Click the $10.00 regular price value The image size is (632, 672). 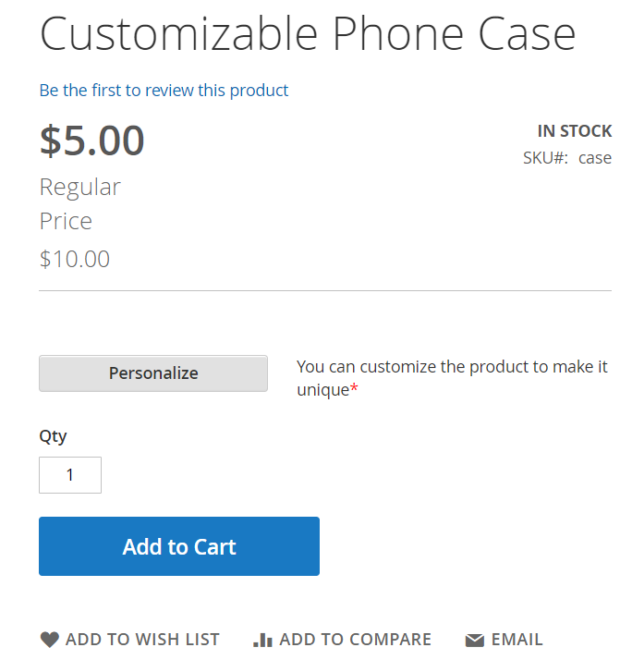(75, 259)
